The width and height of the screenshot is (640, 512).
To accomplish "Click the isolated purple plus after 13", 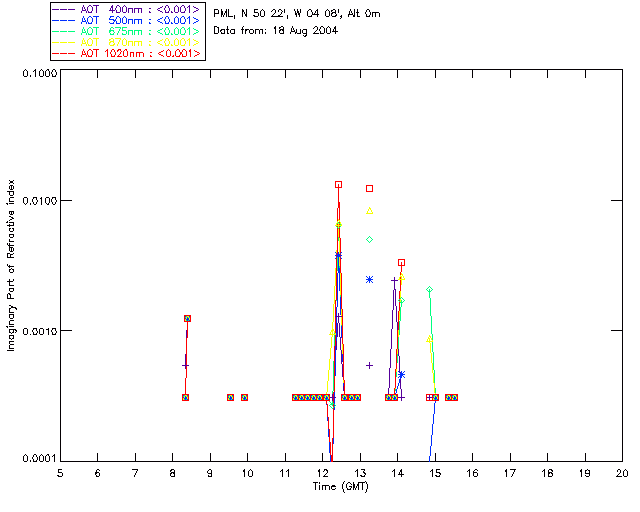I will pos(369,365).
